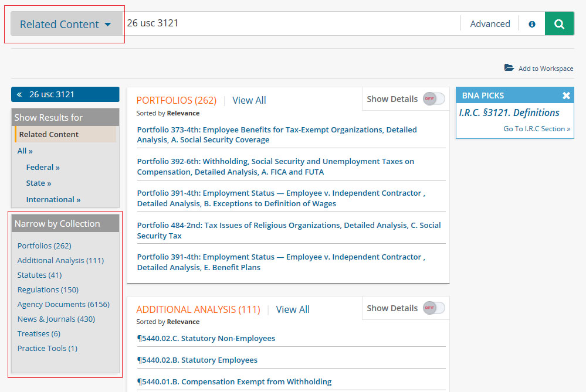Click the Add to Workspace folder icon
The image size is (586, 392).
[509, 68]
